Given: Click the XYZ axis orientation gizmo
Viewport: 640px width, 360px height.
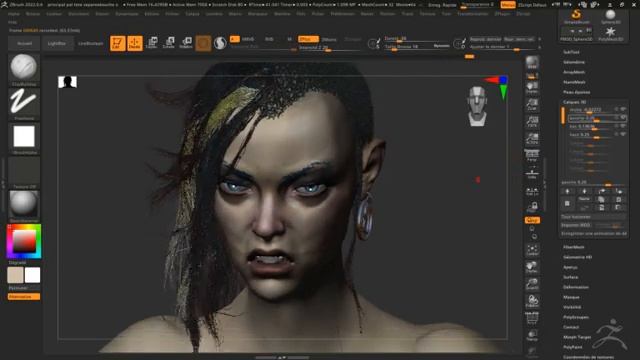Looking at the screenshot, I should pyautogui.click(x=497, y=87).
